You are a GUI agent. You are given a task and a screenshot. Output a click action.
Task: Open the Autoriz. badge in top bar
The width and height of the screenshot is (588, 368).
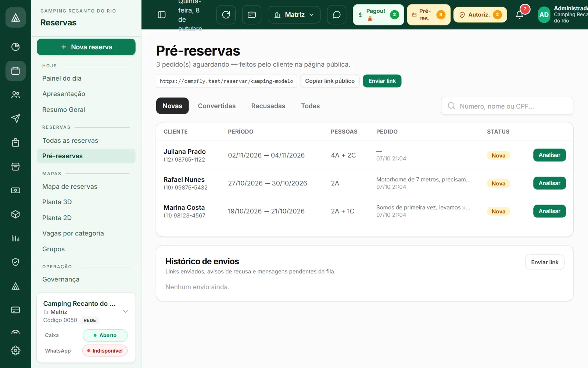tap(480, 15)
